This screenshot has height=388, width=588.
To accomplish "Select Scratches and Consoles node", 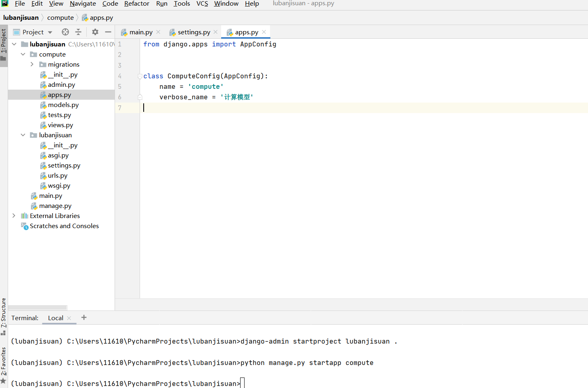I will (64, 226).
